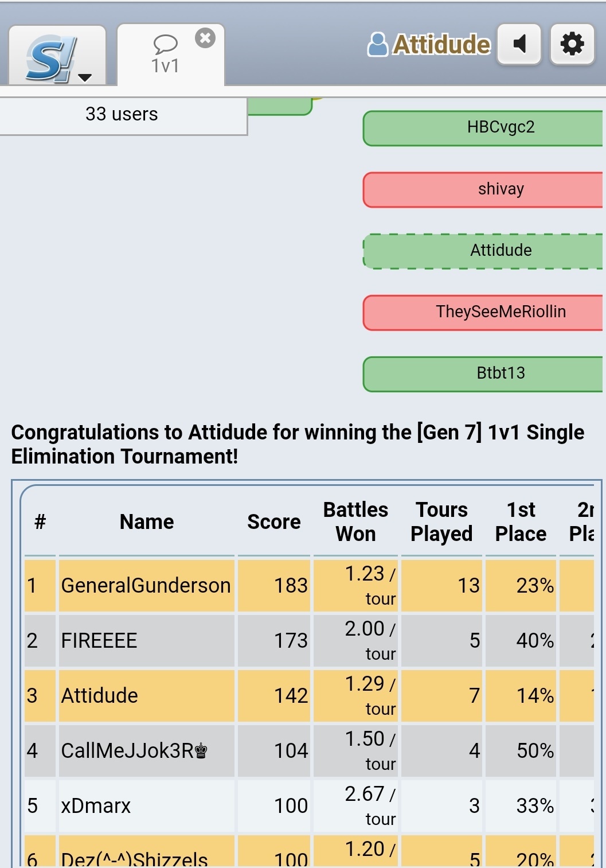Click the Battles Won column header
Image resolution: width=606 pixels, height=868 pixels.
(x=355, y=522)
